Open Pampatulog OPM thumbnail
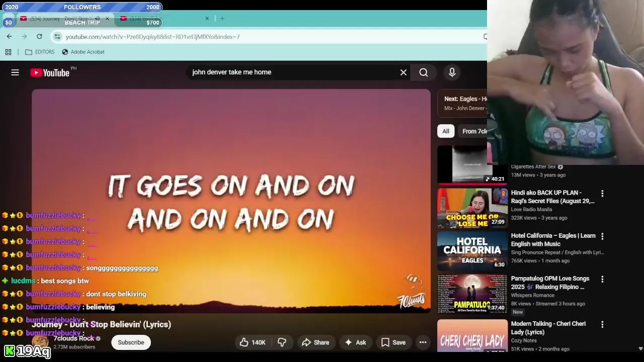Screen dimensions: 644x362 (472, 294)
